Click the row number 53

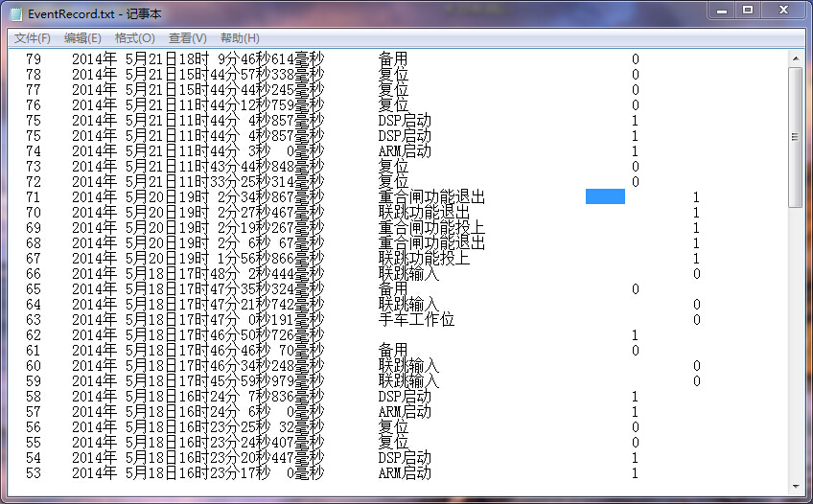(34, 473)
